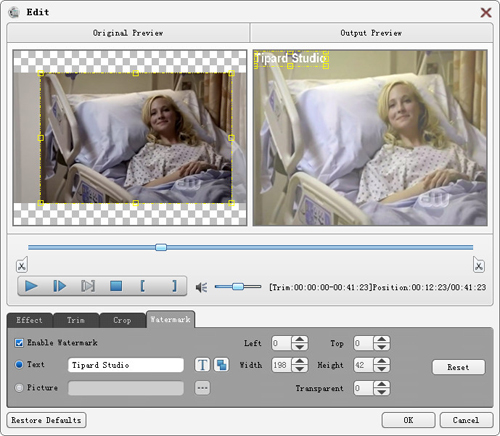Click the Height input field showing 42

[x=364, y=365]
